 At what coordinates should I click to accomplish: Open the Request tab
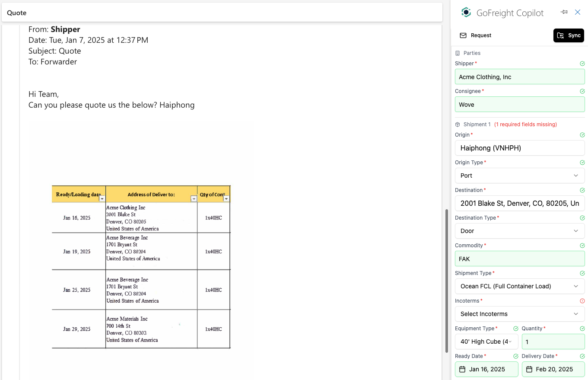tap(476, 35)
